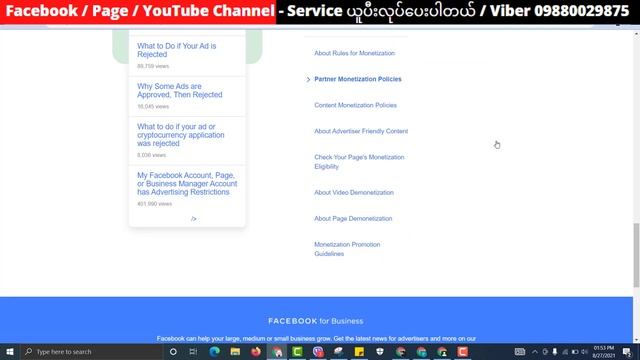
Task: Open the Windows Start menu
Action: (10, 352)
